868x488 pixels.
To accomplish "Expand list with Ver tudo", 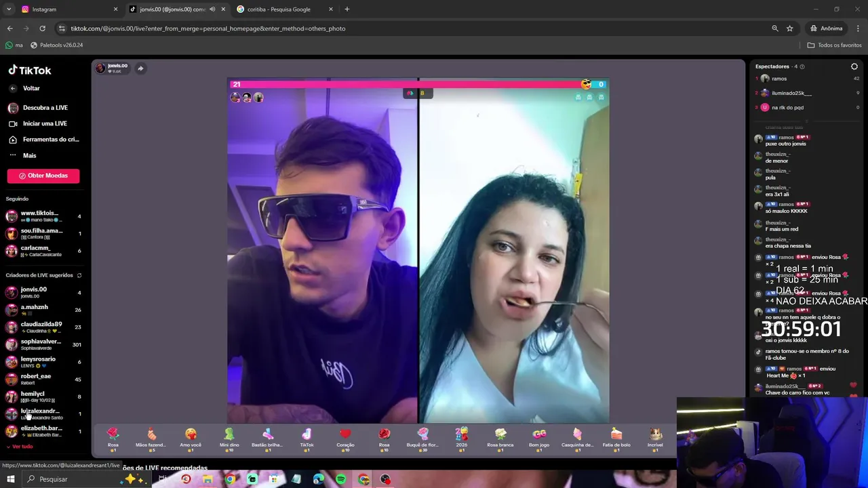I will coord(19,447).
